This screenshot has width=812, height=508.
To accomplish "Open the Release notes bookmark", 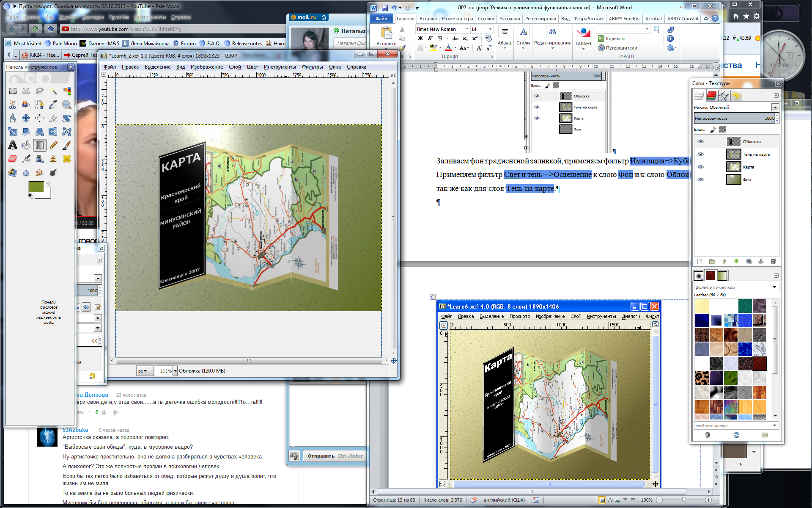I will [243, 43].
